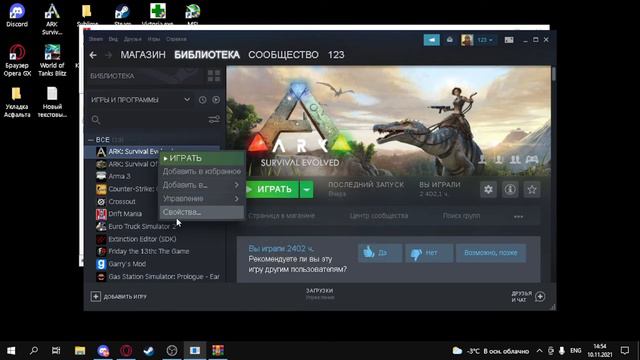Sort library by recent activity clock icon
This screenshot has height=360, width=640.
pos(202,100)
